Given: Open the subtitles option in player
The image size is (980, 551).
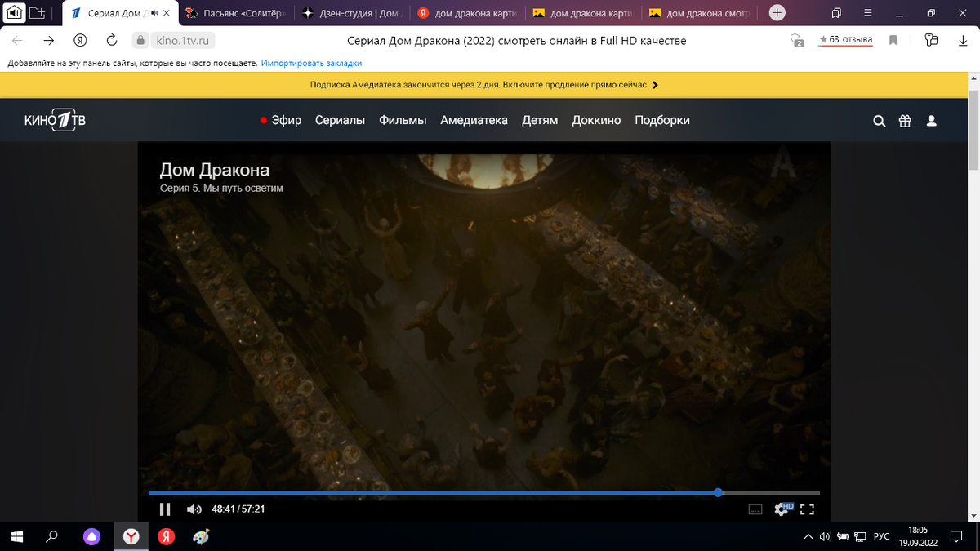Looking at the screenshot, I should tap(755, 509).
